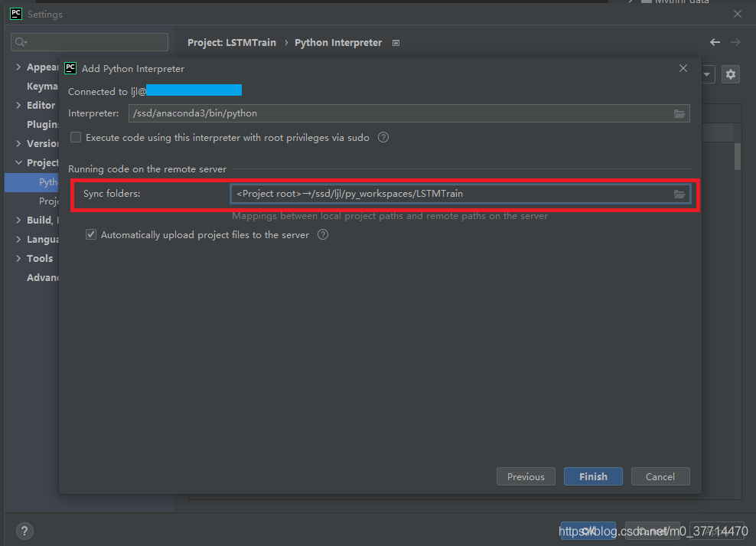Viewport: 756px width, 546px height.
Task: Expand the Editor settings section
Action: [x=18, y=105]
